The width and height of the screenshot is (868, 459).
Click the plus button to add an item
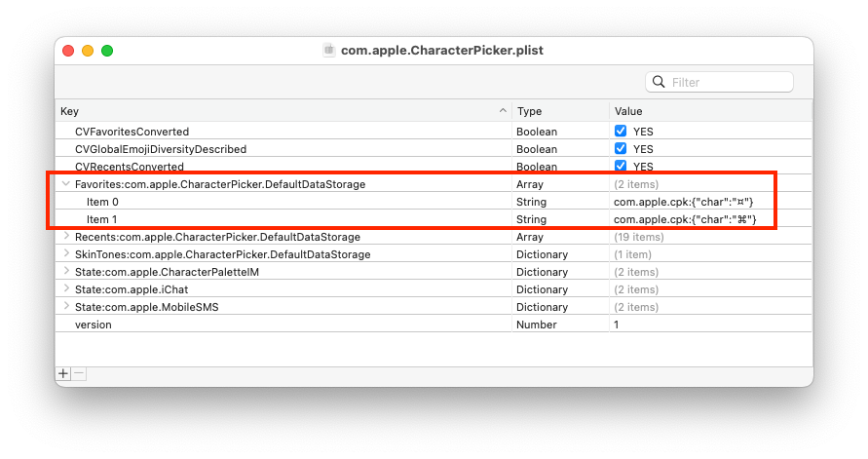pos(63,373)
